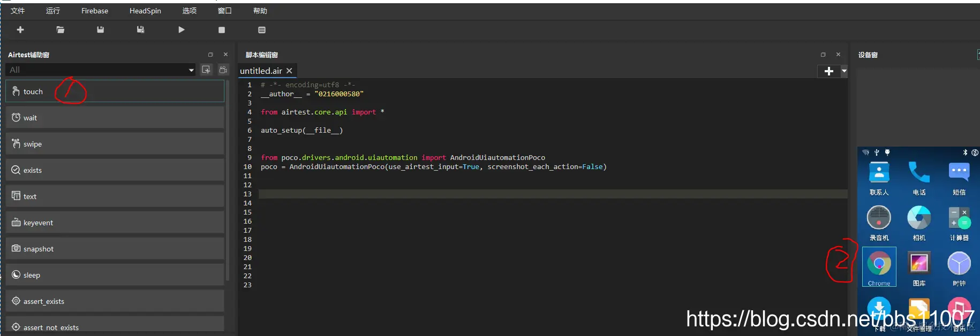Tap the 联系人 contacts app on the device
Viewport: 980px width, 336px height.
(879, 178)
